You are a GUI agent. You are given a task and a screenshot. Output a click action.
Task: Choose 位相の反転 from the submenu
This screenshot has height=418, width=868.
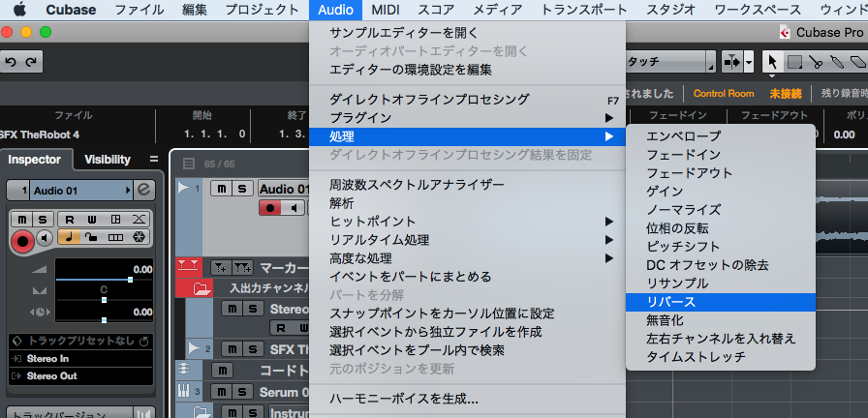(x=721, y=227)
